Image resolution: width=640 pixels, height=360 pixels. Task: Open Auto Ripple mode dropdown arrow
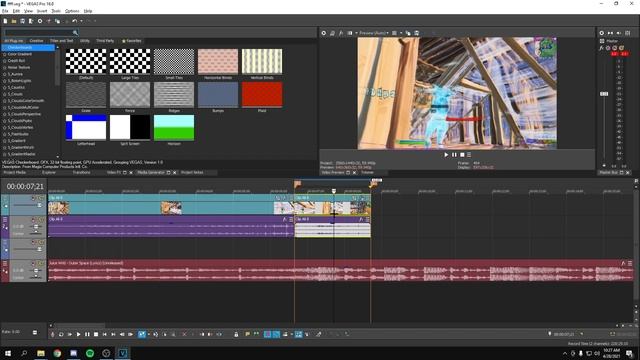[x=291, y=334]
